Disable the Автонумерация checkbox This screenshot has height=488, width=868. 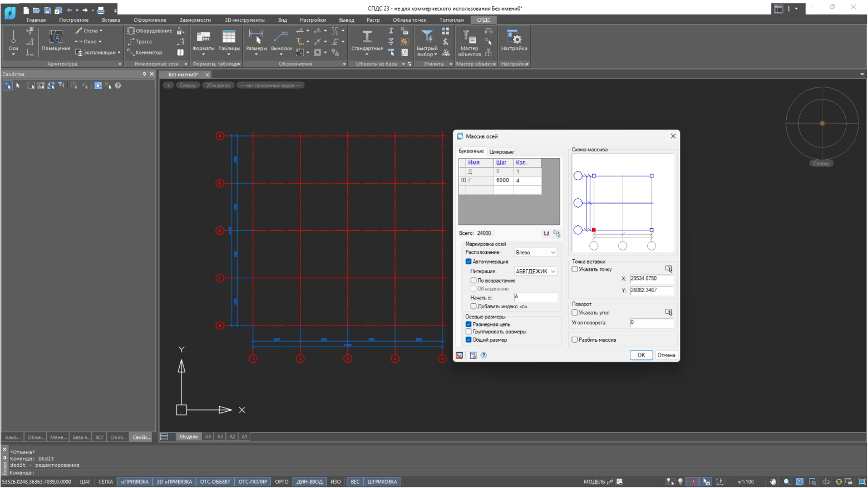tap(468, 262)
